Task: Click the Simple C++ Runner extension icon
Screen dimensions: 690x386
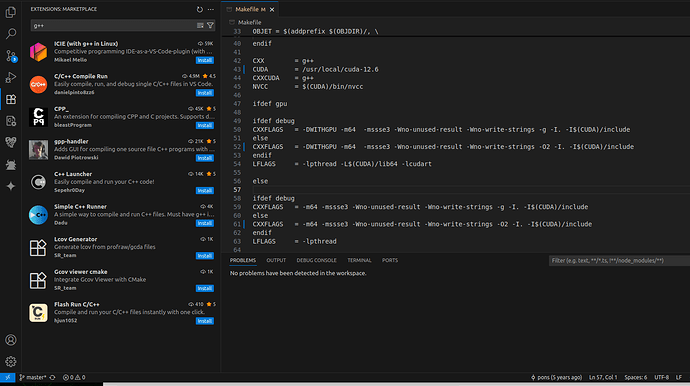Action: click(38, 215)
